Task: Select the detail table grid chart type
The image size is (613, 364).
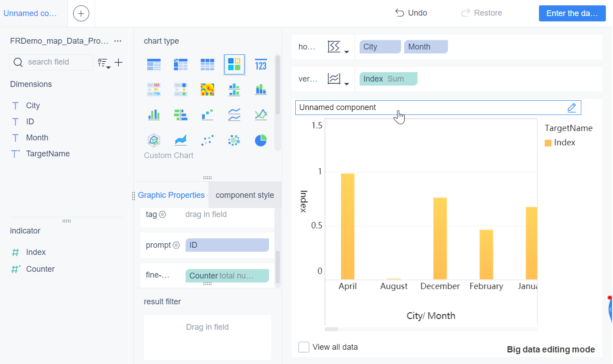Action: click(207, 65)
